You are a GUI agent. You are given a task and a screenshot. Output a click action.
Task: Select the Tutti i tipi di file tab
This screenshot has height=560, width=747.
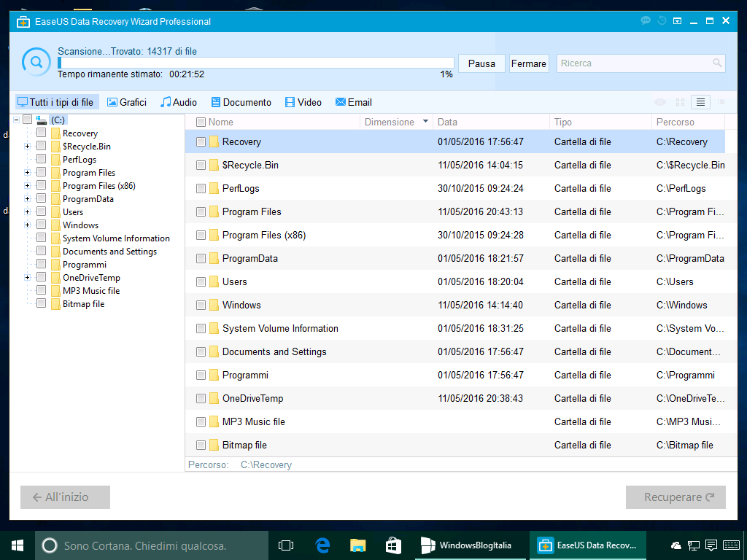(x=57, y=102)
